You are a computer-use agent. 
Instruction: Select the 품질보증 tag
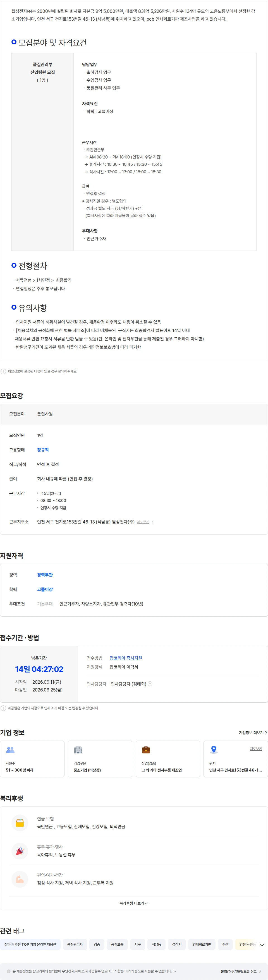[x=117, y=944]
